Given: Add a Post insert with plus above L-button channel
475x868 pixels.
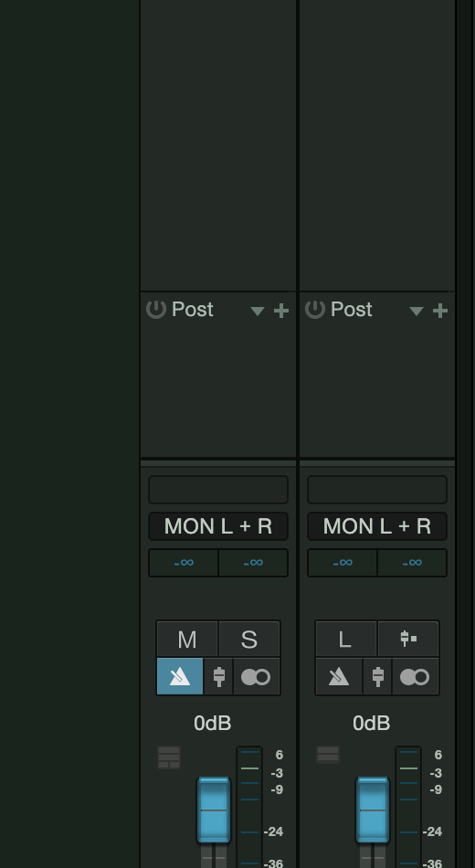Looking at the screenshot, I should point(440,311).
